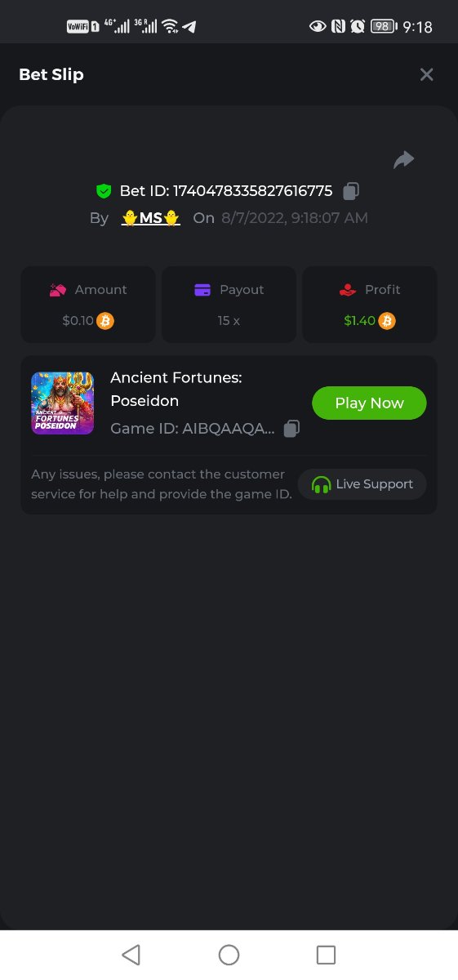
Task: Tap the Android recent apps square button
Action: 326,955
